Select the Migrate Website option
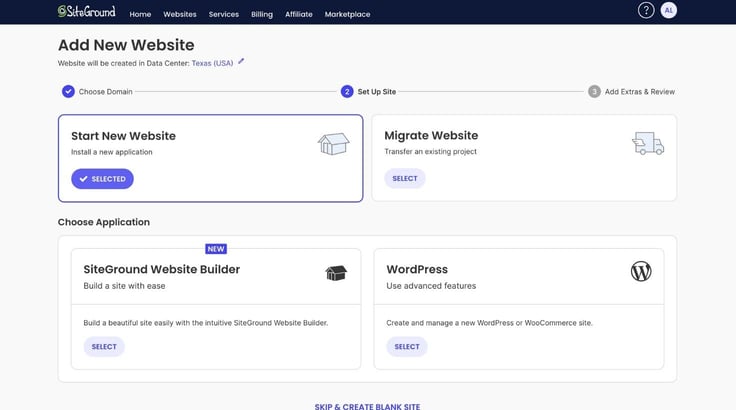The height and width of the screenshot is (410, 736). 405,178
